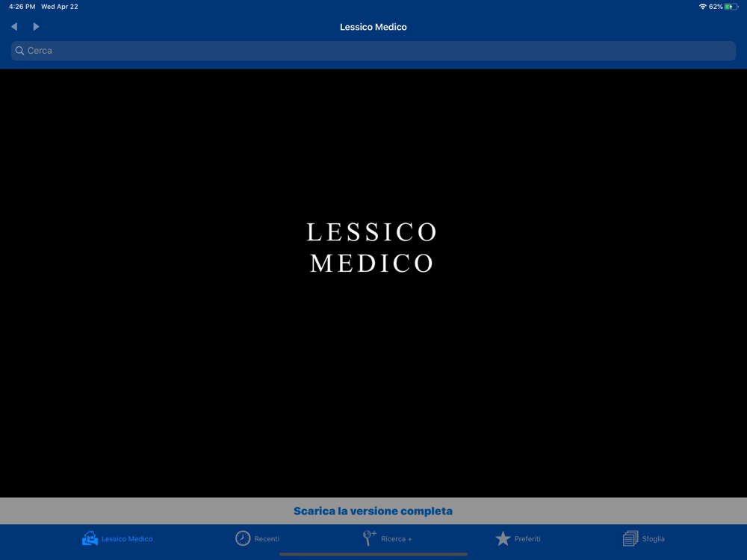Click the LESSICO MEDICO cover image
This screenshot has height=560, width=747.
pos(372,248)
